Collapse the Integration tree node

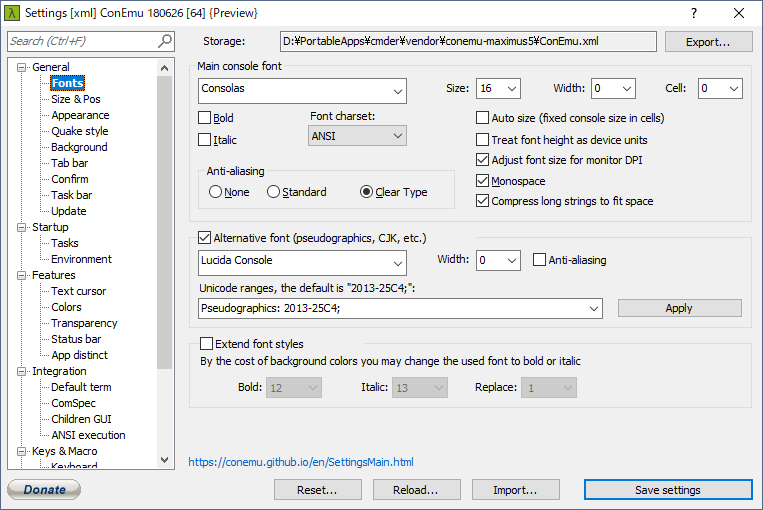(21, 371)
